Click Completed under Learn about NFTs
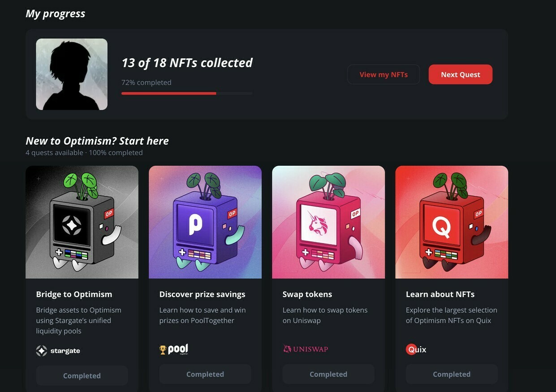Screen dimensions: 556x392 click(452, 374)
